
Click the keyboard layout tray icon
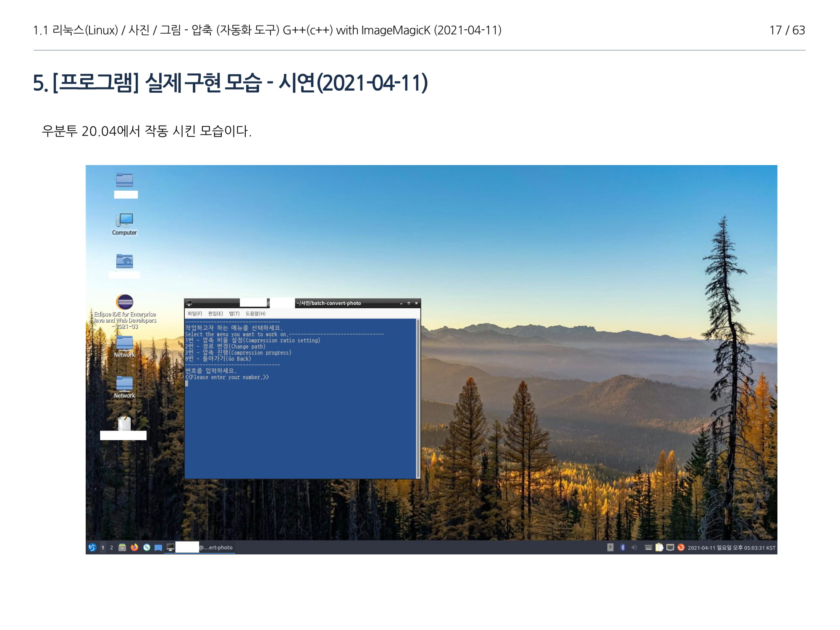pyautogui.click(x=648, y=547)
